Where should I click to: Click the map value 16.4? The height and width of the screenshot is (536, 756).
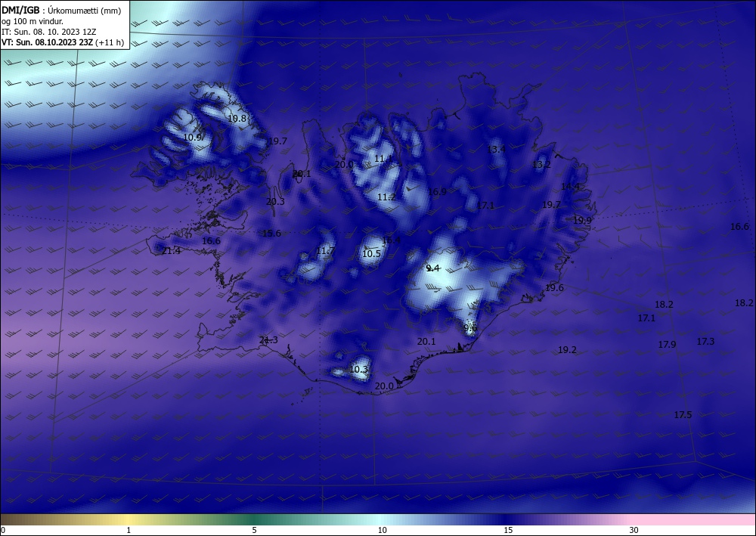click(x=391, y=240)
